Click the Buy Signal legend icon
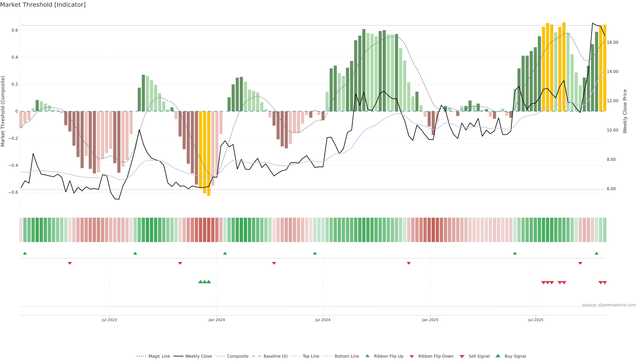The width and height of the screenshot is (644, 362). [498, 356]
